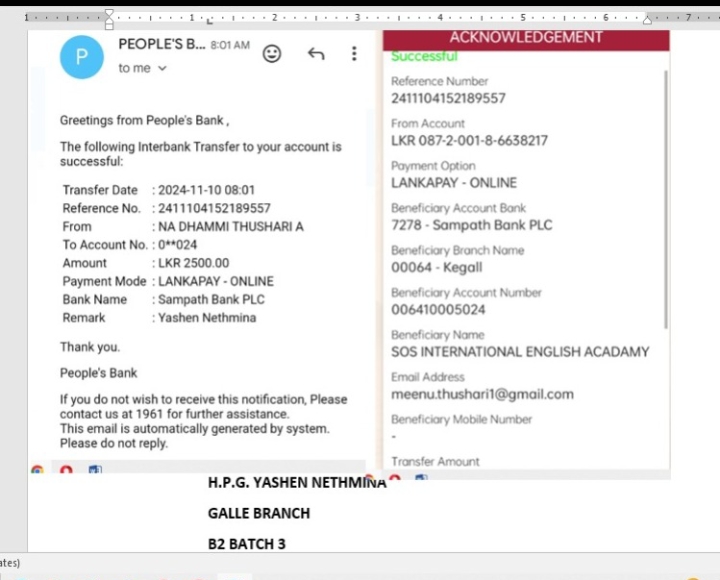Click the PEOPLE'S B... sender name
The height and width of the screenshot is (580, 720).
[162, 44]
